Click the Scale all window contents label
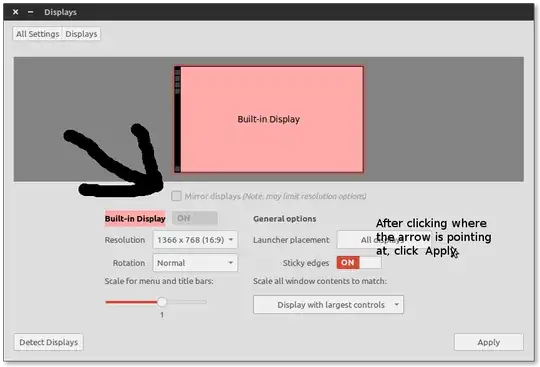Screen dimensions: 540x367 coord(320,281)
